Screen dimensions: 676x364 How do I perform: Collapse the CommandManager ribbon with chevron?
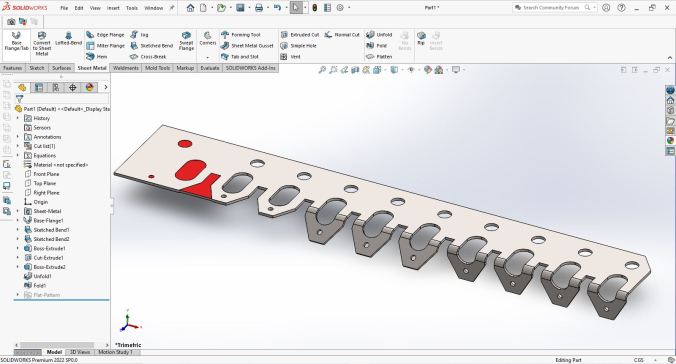coord(670,58)
